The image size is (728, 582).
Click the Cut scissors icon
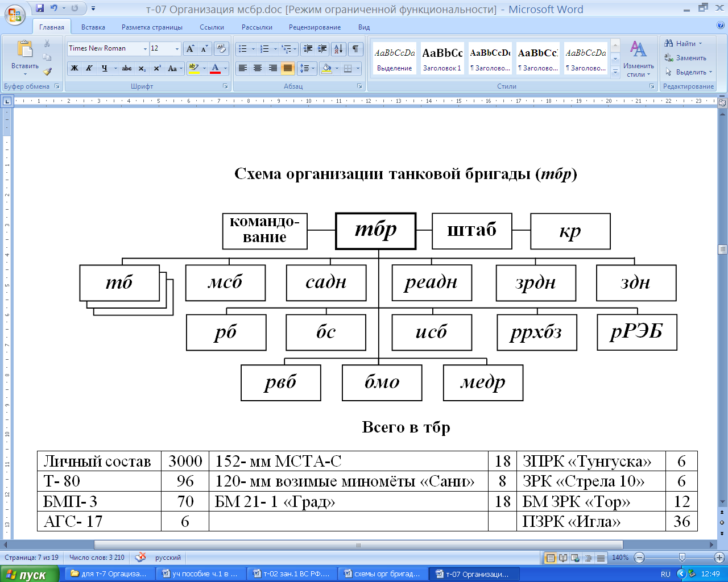click(47, 44)
